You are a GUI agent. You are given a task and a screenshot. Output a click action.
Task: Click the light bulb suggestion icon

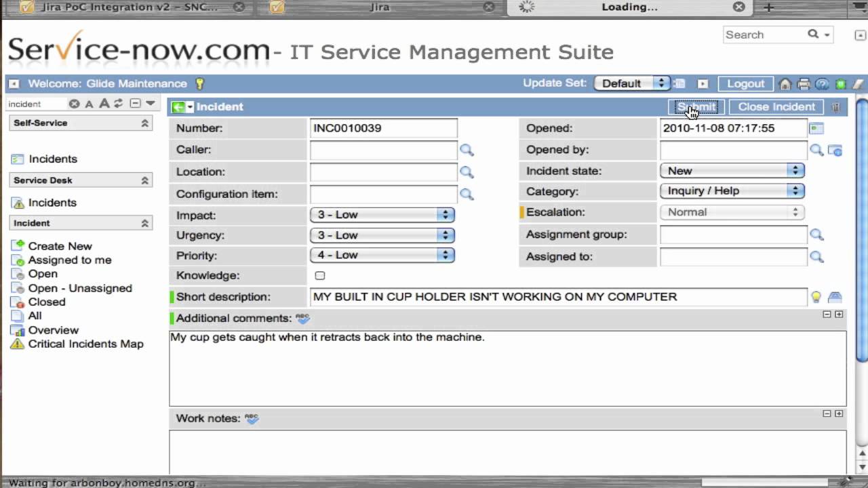point(816,297)
